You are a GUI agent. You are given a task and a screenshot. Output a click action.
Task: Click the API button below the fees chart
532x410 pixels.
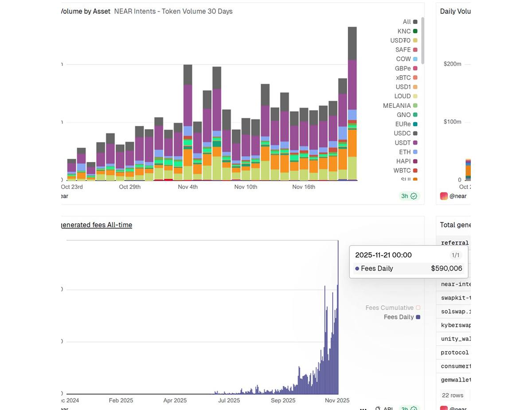(384, 409)
